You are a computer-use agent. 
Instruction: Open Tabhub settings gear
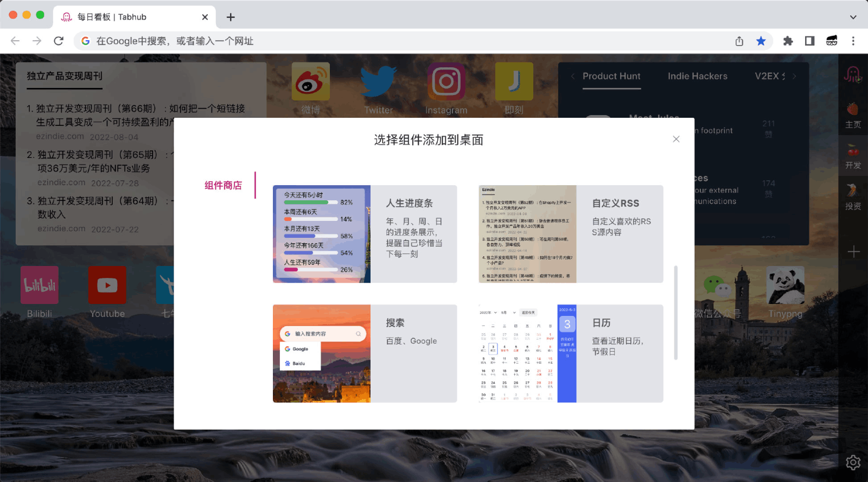(853, 462)
